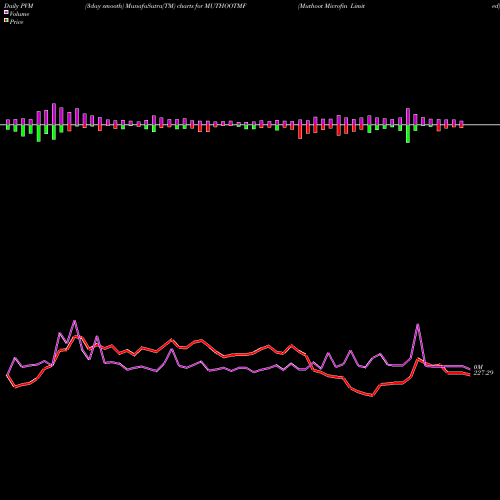Click the magenta volume line's right-side peak

pos(418,324)
